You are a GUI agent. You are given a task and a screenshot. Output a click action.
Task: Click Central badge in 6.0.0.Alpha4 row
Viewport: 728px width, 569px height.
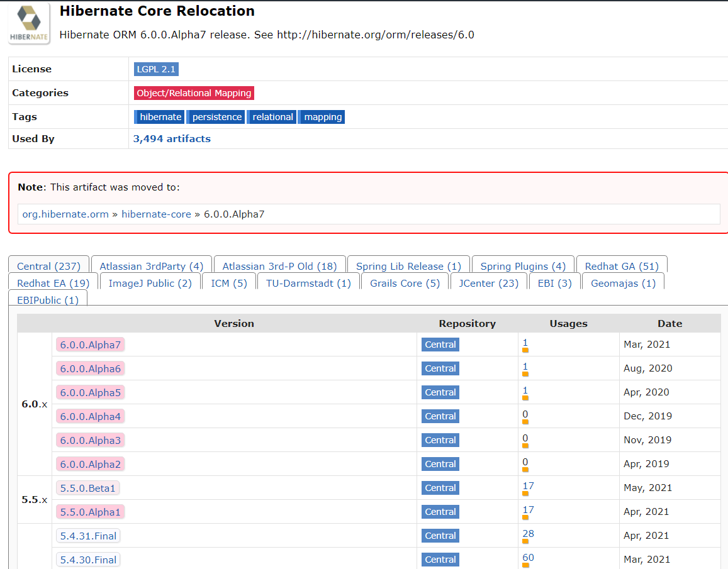(440, 416)
